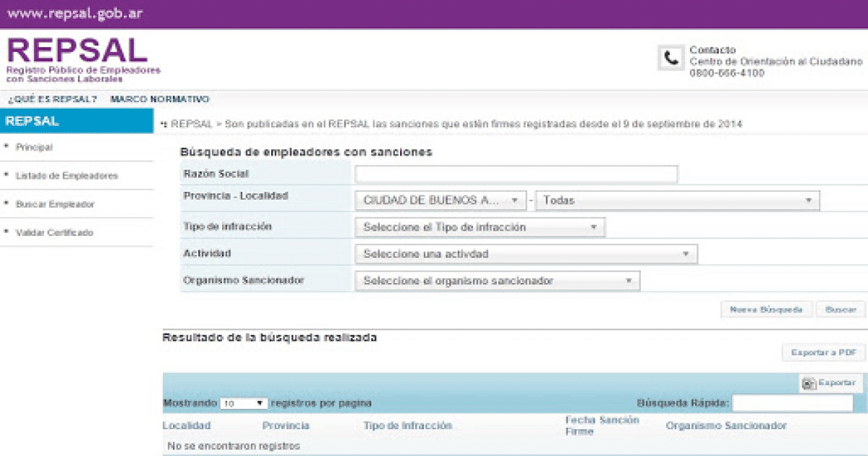Screen dimensions: 868x456
Task: Select Buscar Empleador in sidebar
Action: 55,205
